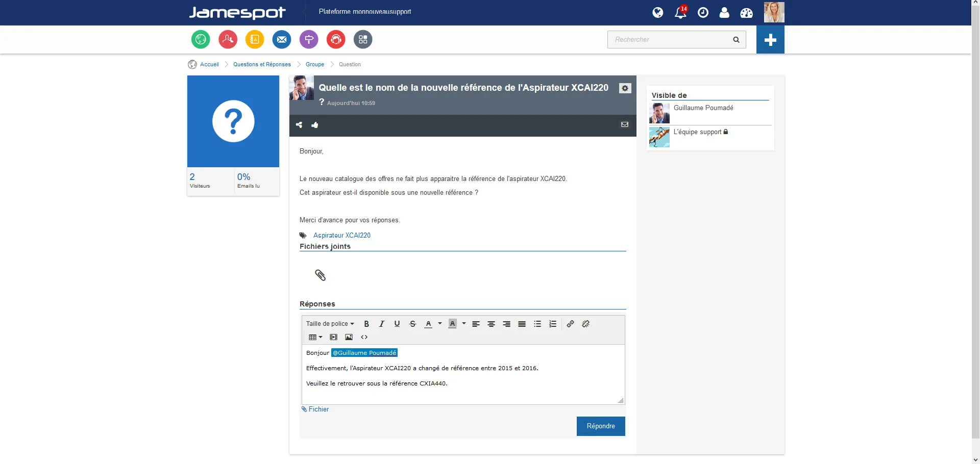Click the paperclip attachment icon
The height and width of the screenshot is (464, 980).
click(320, 275)
